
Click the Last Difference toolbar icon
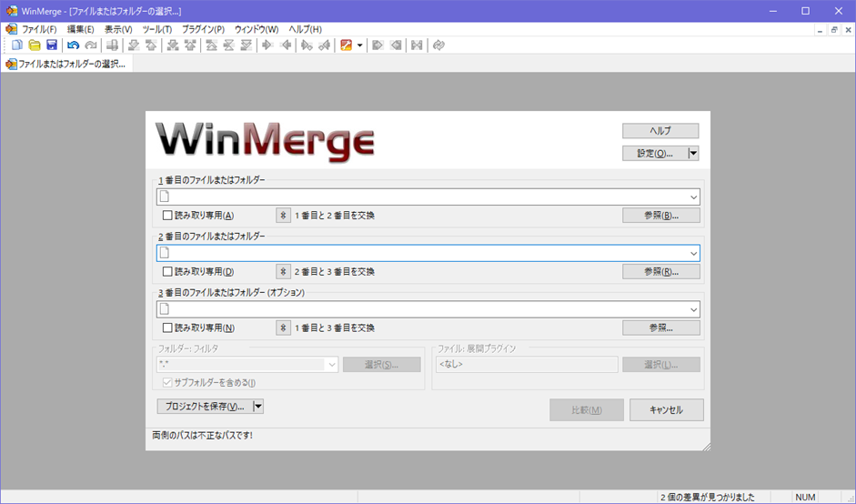point(247,45)
